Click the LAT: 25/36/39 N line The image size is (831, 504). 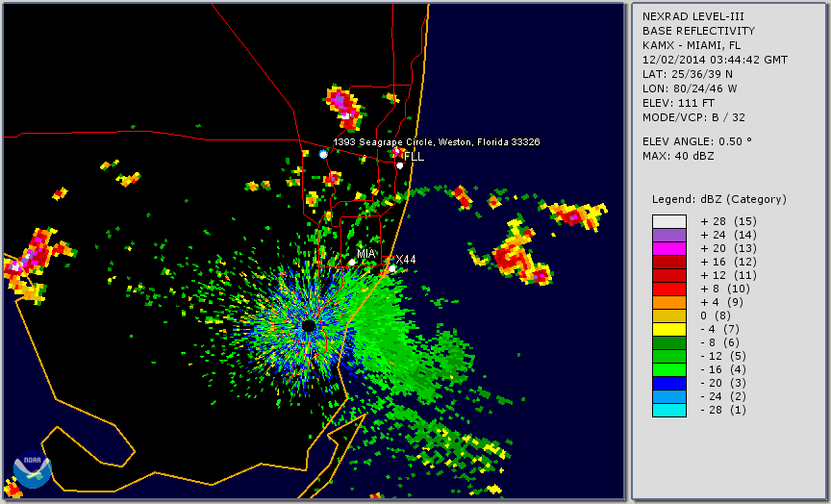[688, 74]
